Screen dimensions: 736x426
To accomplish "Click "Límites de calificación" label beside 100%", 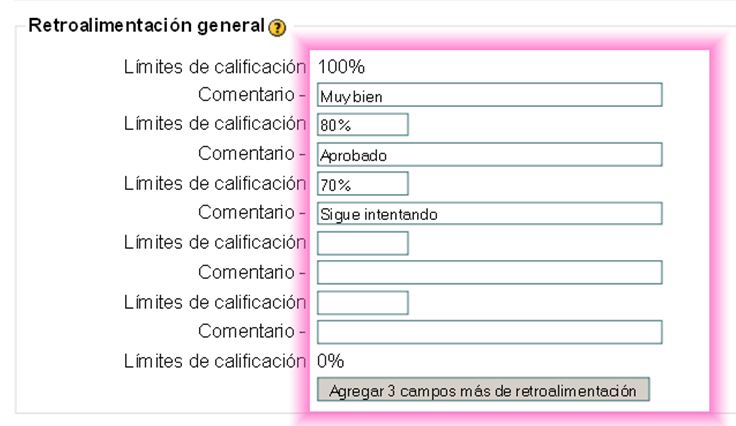I will coord(213,67).
